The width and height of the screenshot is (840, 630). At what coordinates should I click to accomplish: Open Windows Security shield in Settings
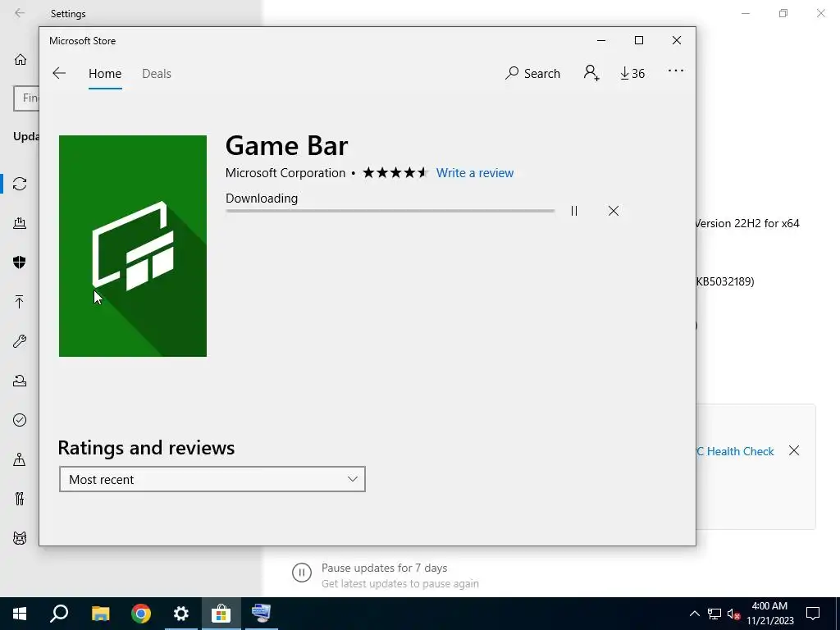tap(20, 262)
